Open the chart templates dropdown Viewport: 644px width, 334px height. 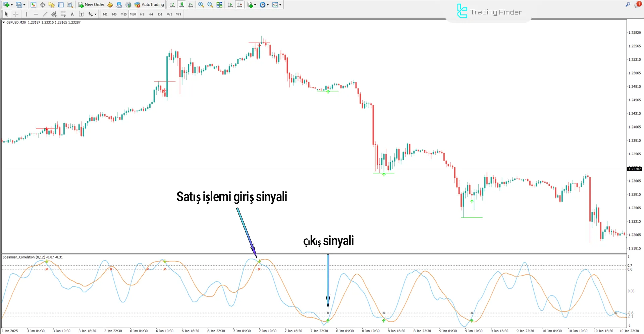point(280,5)
